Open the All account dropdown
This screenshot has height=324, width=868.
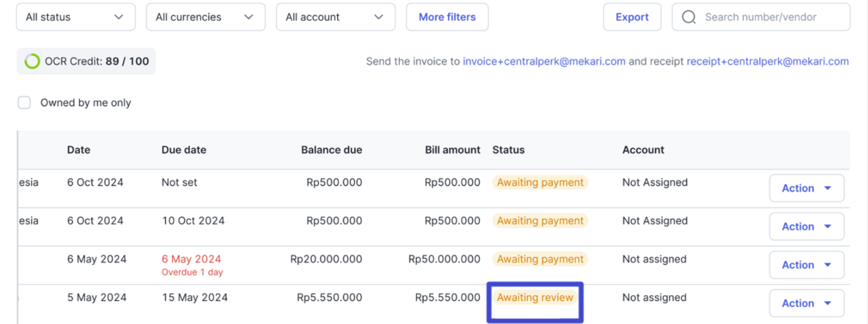336,17
